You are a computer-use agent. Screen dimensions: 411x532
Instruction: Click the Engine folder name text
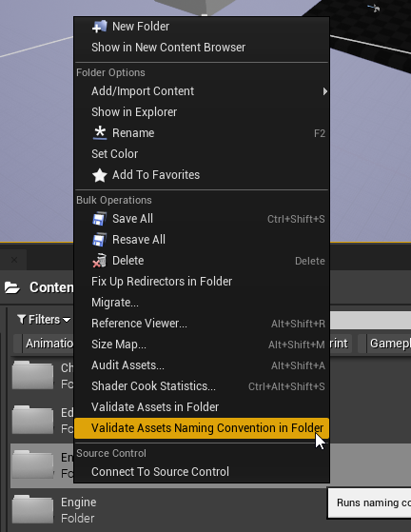coord(79,502)
